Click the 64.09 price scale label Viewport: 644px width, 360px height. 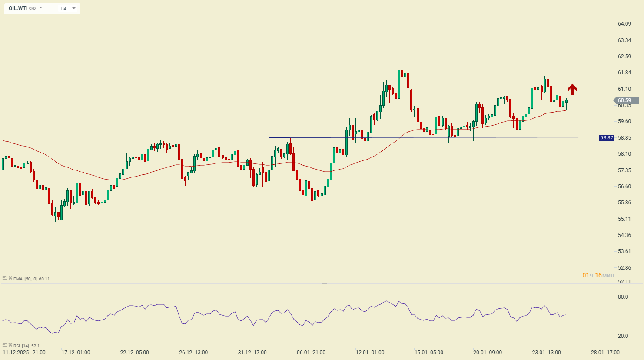(x=624, y=24)
